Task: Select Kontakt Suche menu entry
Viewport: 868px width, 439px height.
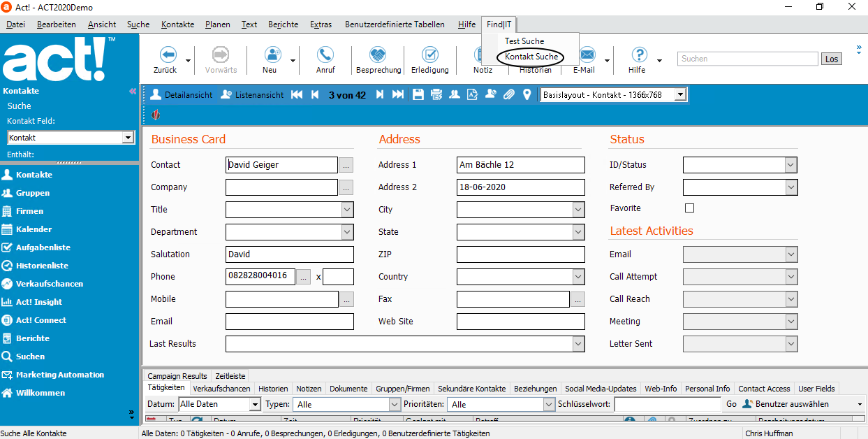Action: click(x=531, y=57)
